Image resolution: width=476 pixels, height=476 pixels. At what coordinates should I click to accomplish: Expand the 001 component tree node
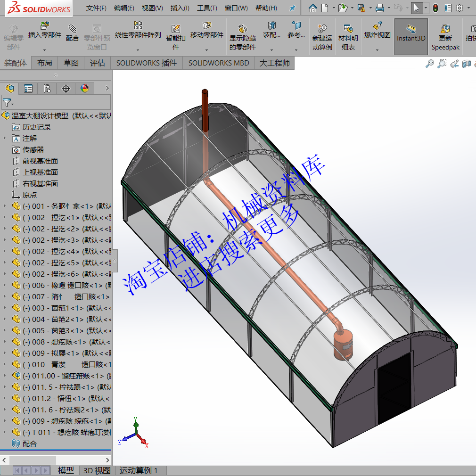pos(5,206)
